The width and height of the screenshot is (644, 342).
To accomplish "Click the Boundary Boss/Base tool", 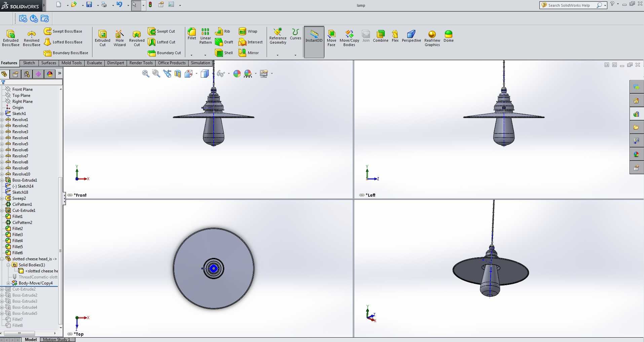I will [66, 53].
